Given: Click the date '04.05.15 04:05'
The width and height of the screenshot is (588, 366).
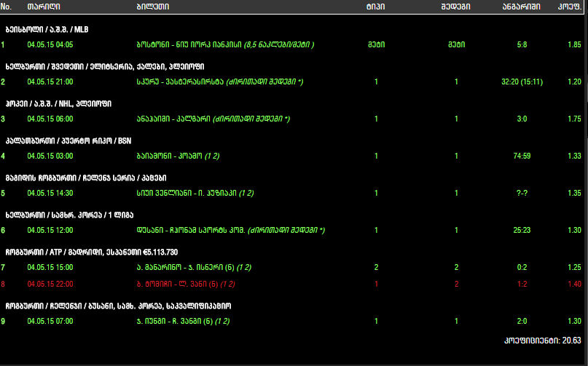Looking at the screenshot, I should (x=50, y=44).
